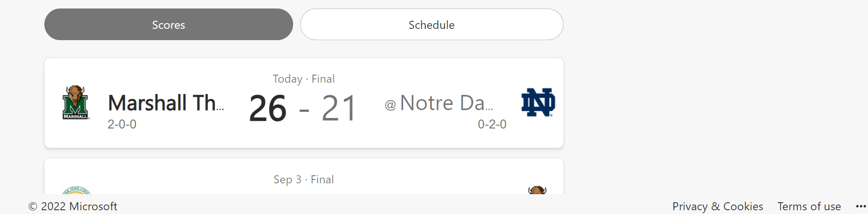Screen dimensions: 868x214
Task: Click the @ away-game symbol
Action: click(390, 105)
